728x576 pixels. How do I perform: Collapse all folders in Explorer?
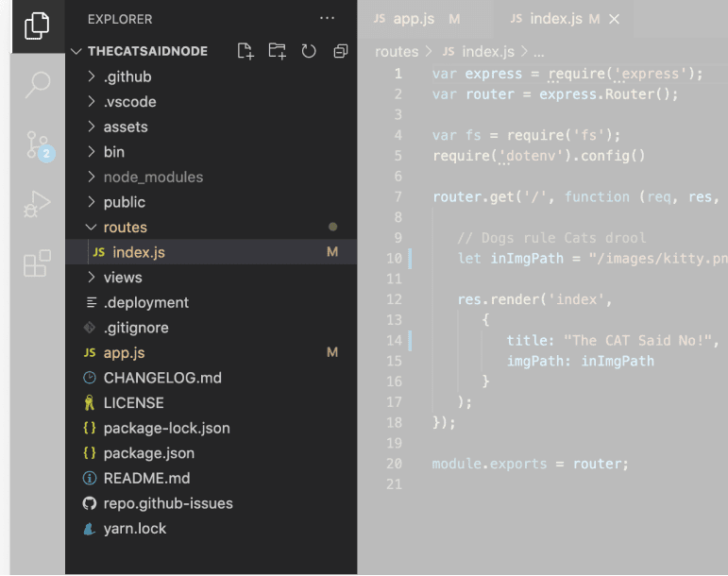(340, 51)
